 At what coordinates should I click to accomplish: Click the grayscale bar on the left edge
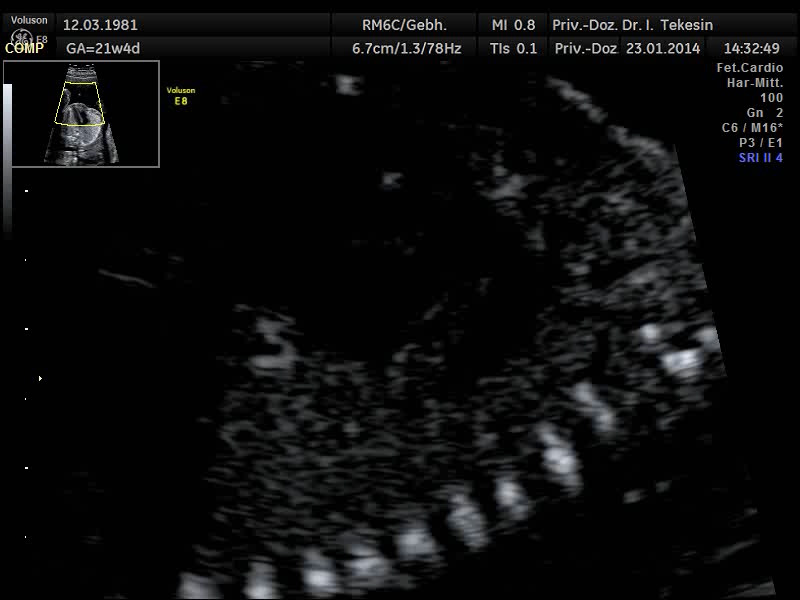click(8, 160)
